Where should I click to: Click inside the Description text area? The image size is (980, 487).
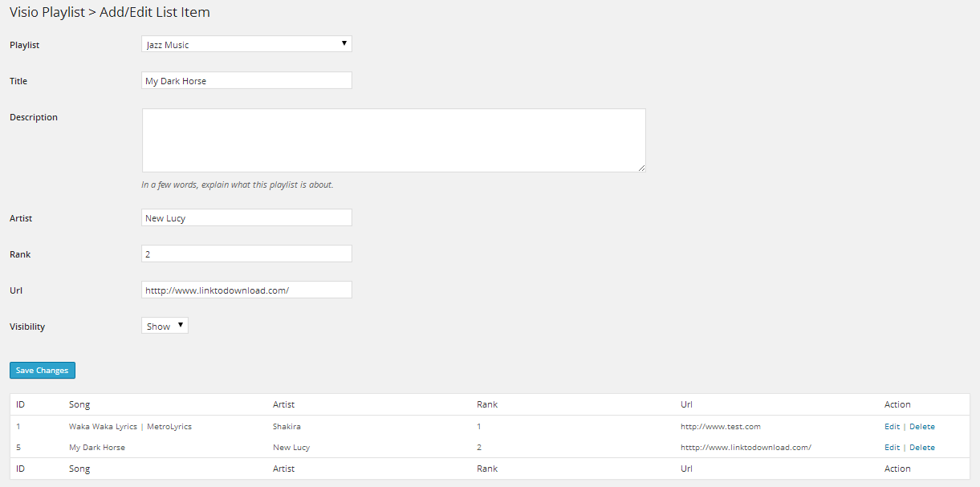tap(393, 140)
